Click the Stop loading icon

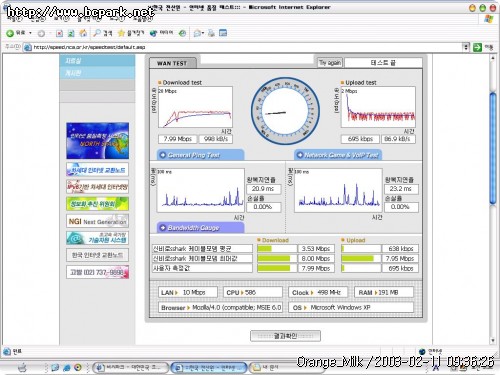point(59,33)
